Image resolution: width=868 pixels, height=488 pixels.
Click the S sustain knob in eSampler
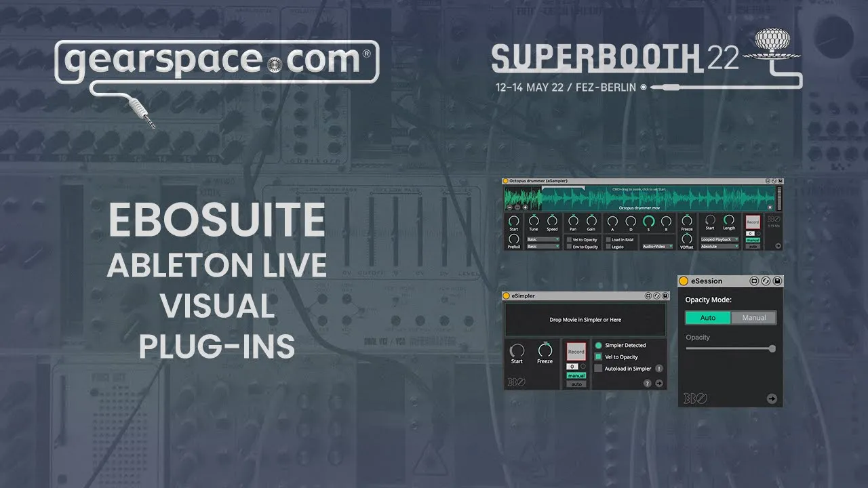(649, 221)
